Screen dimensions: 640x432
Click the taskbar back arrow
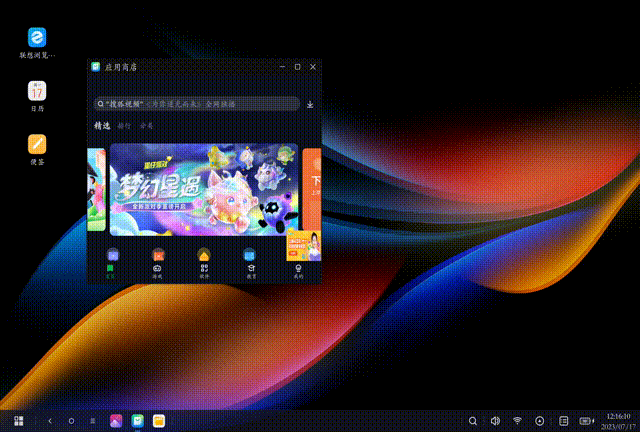(50, 421)
